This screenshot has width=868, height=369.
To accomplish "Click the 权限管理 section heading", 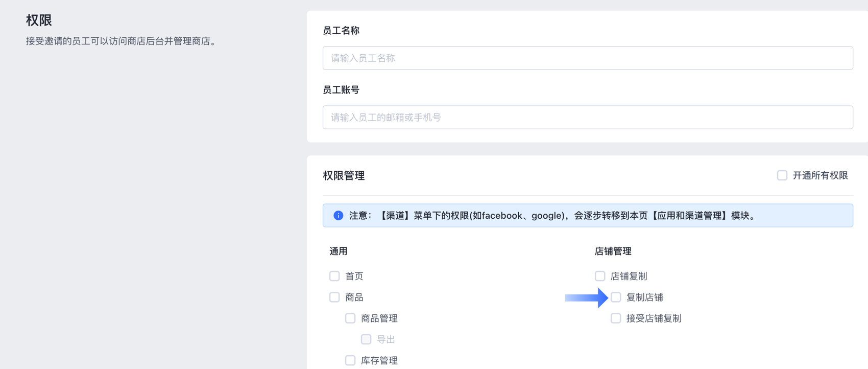I will (x=344, y=176).
